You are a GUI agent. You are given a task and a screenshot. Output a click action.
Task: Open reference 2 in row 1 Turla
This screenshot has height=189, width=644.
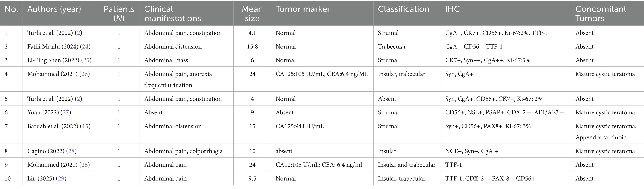[78, 33]
